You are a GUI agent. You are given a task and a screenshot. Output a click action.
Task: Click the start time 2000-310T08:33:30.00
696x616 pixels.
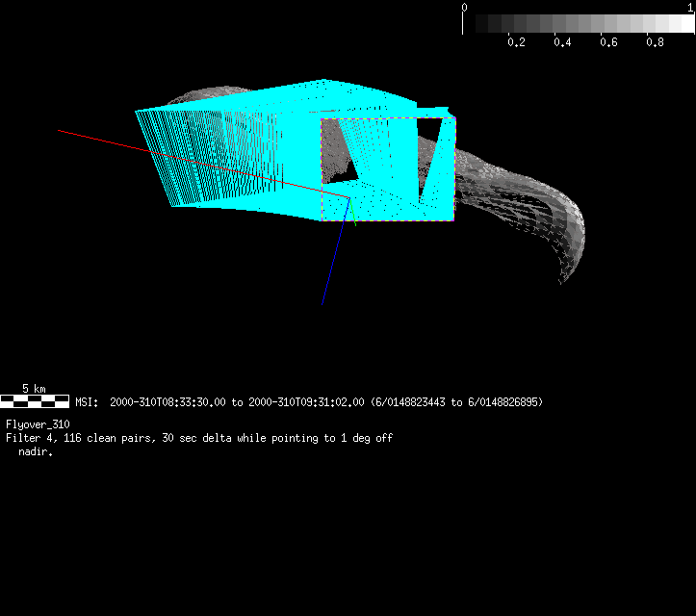click(168, 402)
